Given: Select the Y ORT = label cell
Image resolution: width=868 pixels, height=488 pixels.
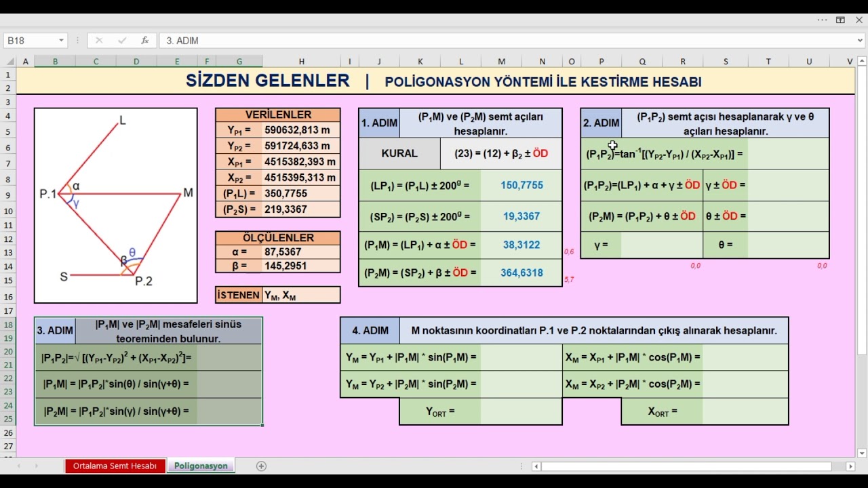Looking at the screenshot, I should point(440,411).
